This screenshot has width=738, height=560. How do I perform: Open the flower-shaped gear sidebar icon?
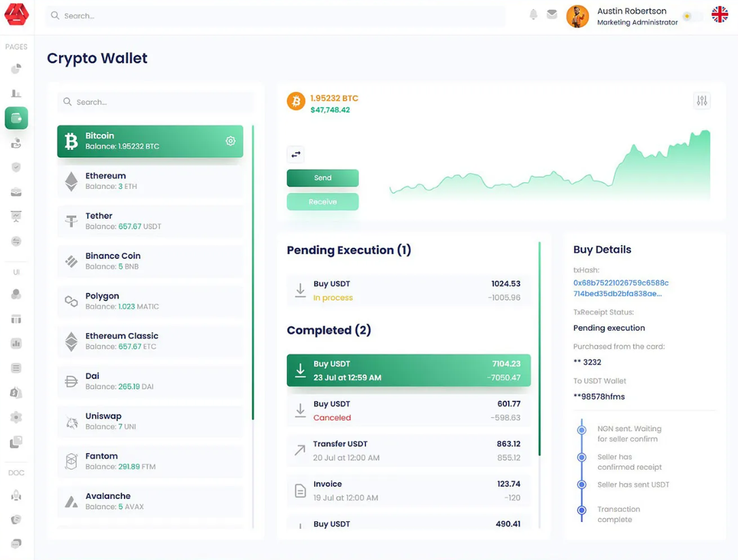point(16,417)
